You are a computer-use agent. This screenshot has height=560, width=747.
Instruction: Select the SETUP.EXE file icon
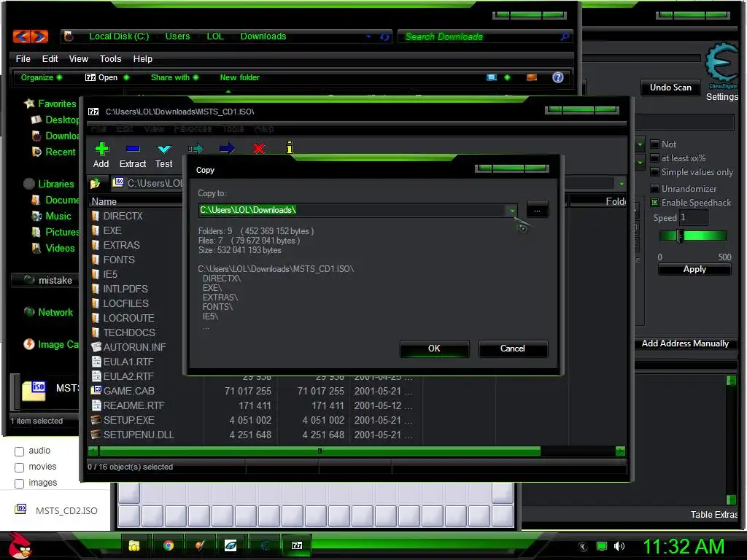[96, 420]
